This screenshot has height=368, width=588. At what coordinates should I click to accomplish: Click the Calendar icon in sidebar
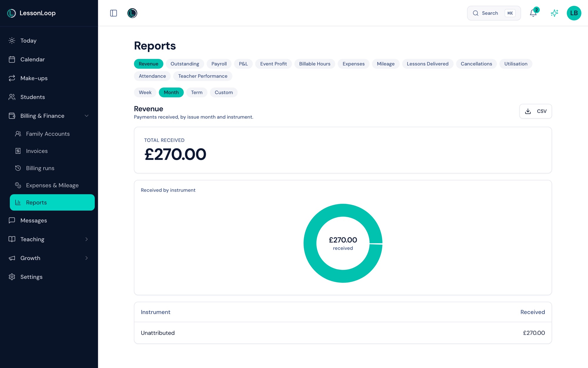pos(12,59)
